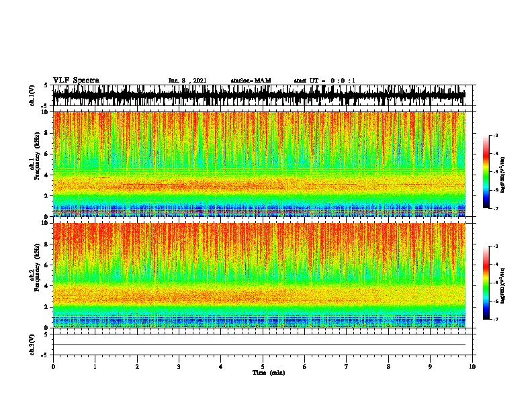The width and height of the screenshot is (532, 411).
Task: Click time axis tick label "9"
Action: pyautogui.click(x=430, y=367)
